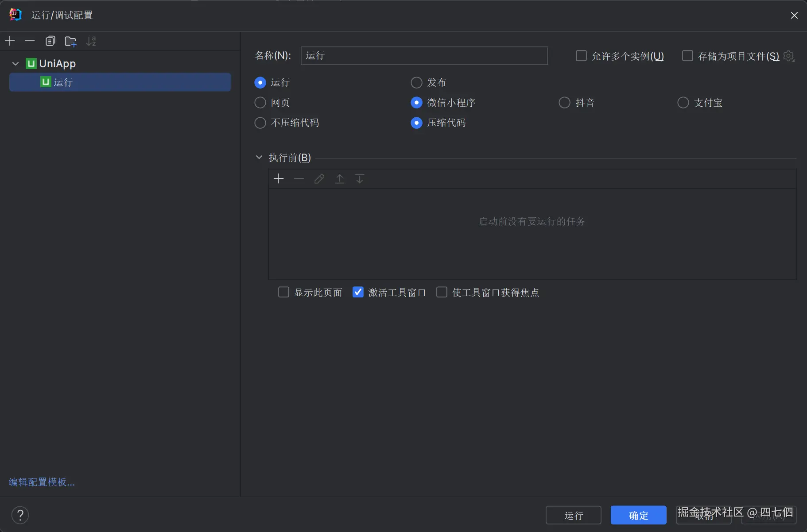Sort configurations alphabetically
The image size is (807, 532).
91,41
